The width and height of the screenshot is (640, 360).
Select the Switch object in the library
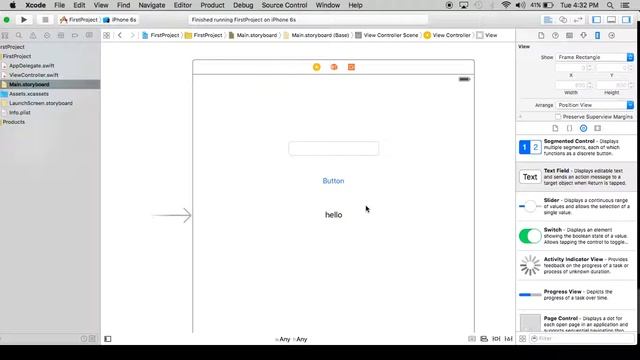coord(576,236)
